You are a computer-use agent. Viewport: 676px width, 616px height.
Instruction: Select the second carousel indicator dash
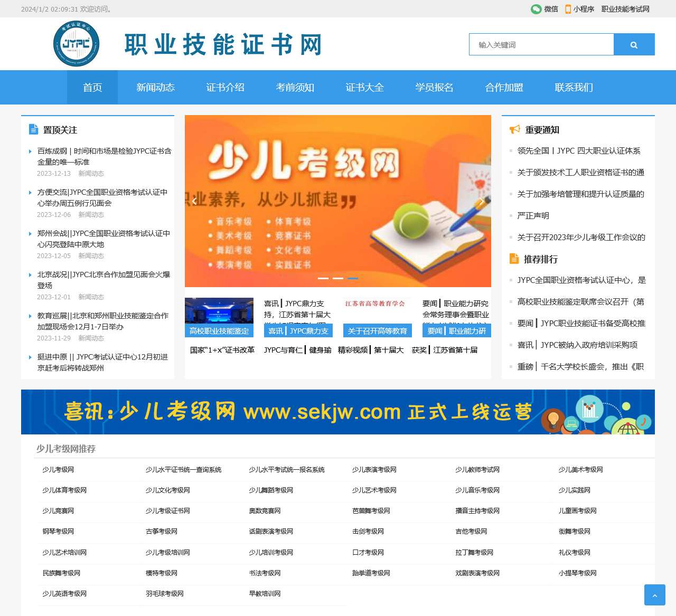(x=338, y=278)
